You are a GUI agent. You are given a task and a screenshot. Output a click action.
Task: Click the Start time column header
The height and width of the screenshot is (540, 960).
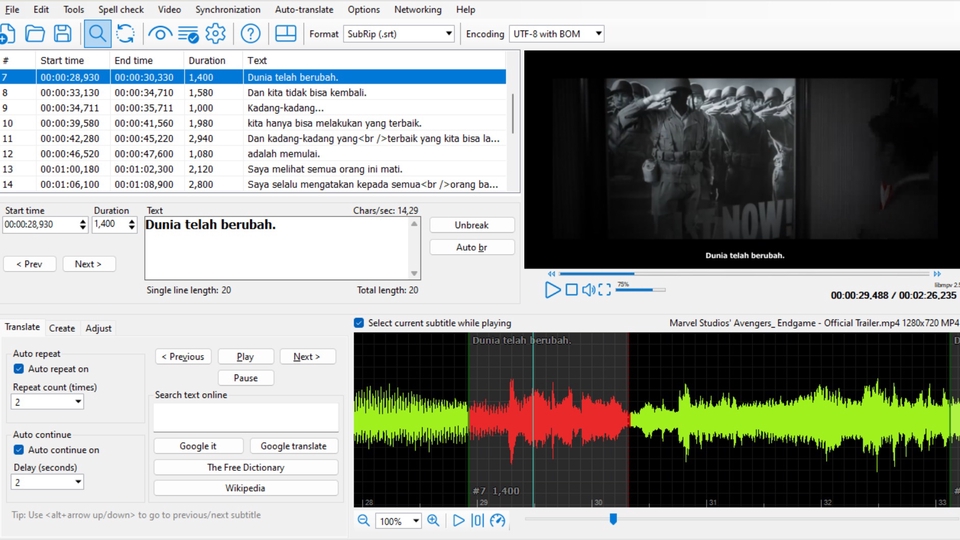[x=73, y=60]
